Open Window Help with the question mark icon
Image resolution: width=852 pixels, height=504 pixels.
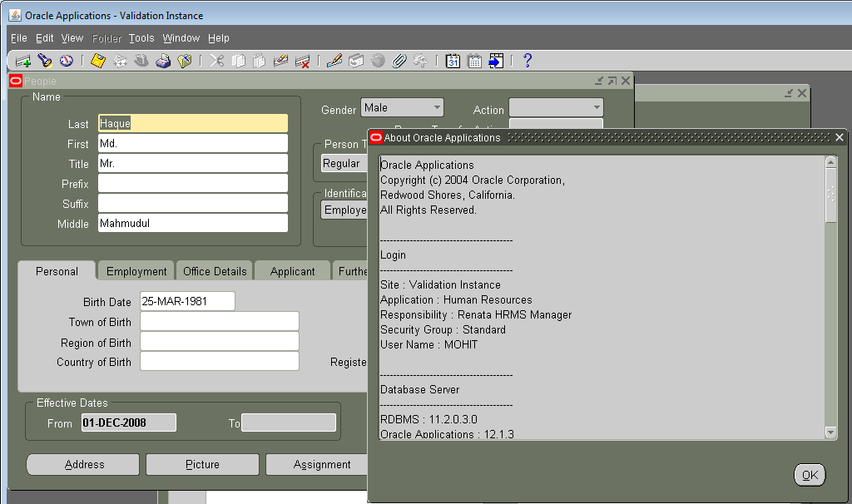[527, 60]
